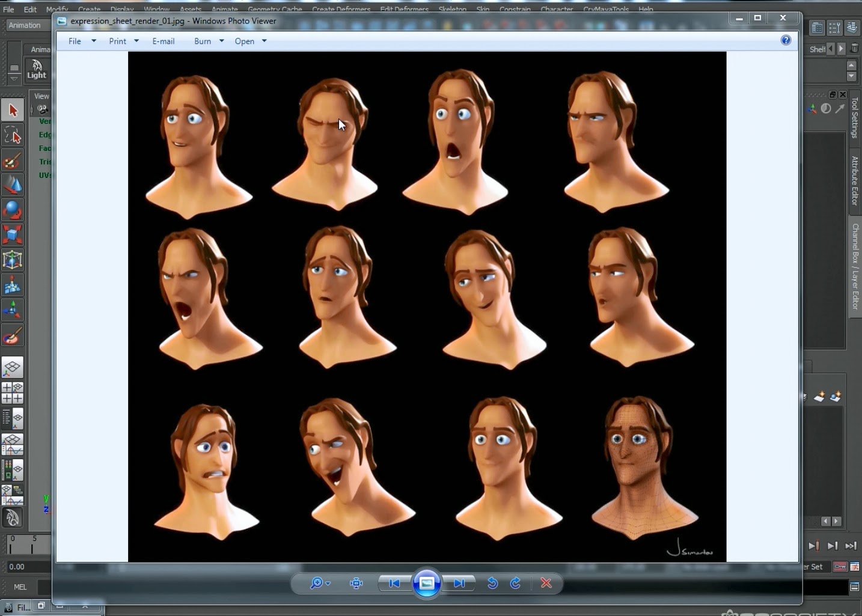Click the View menu in Maya panel
Screen dimensions: 862x616
pyautogui.click(x=41, y=96)
